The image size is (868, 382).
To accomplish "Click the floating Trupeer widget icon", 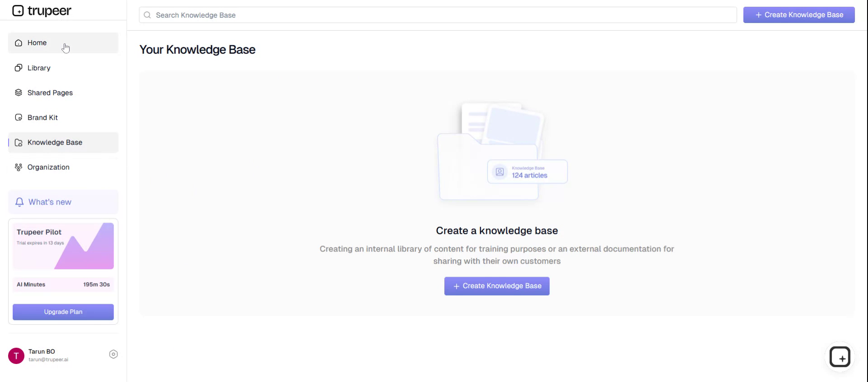I will click(x=840, y=357).
